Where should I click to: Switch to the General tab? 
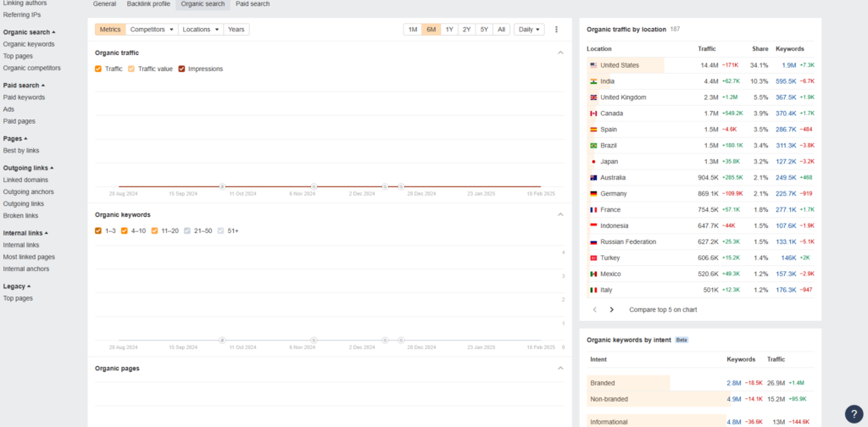pyautogui.click(x=104, y=4)
